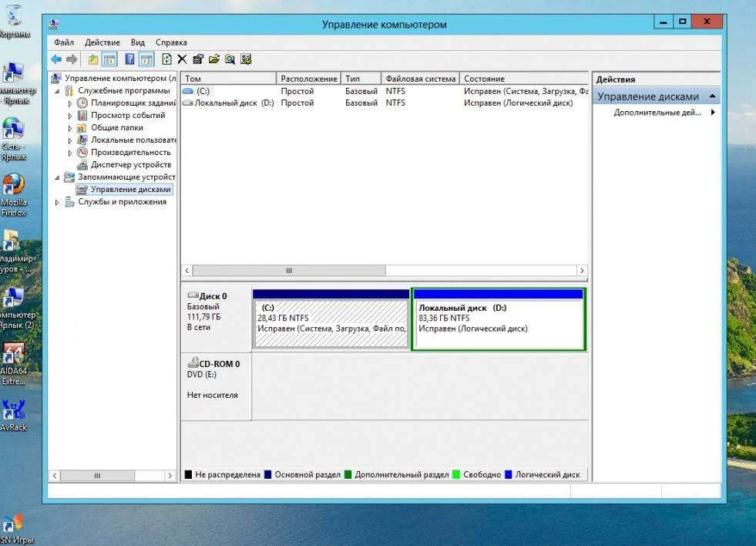The image size is (756, 546).
Task: Click the gray Forward arrow in toolbar
Action: 72,59
